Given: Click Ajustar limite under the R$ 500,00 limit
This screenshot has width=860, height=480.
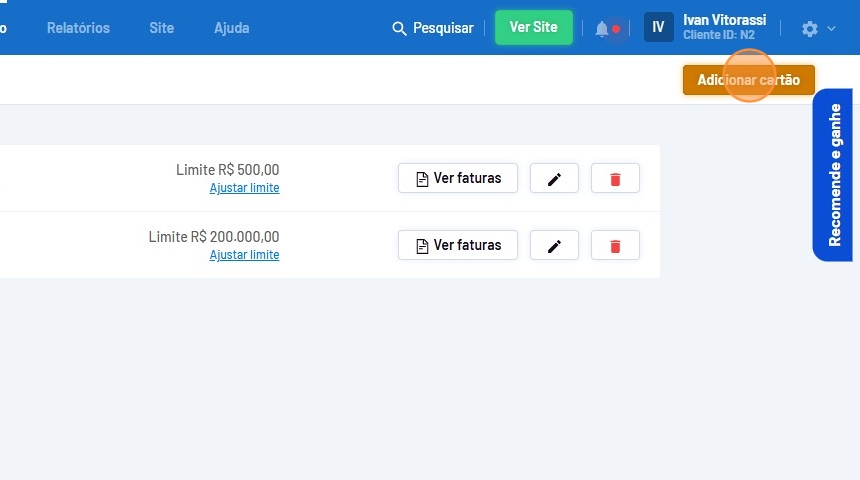Looking at the screenshot, I should (x=244, y=188).
